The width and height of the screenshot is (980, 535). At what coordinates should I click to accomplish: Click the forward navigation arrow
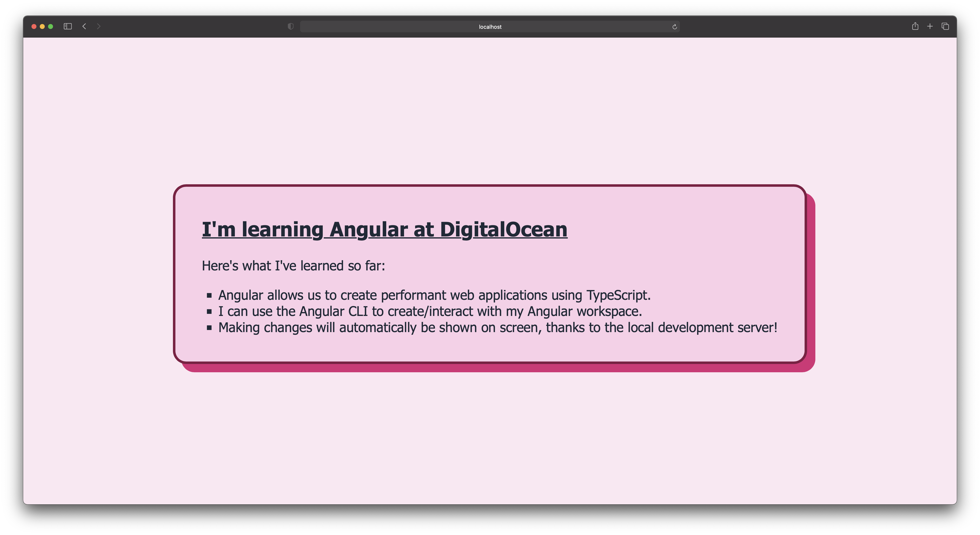tap(99, 26)
